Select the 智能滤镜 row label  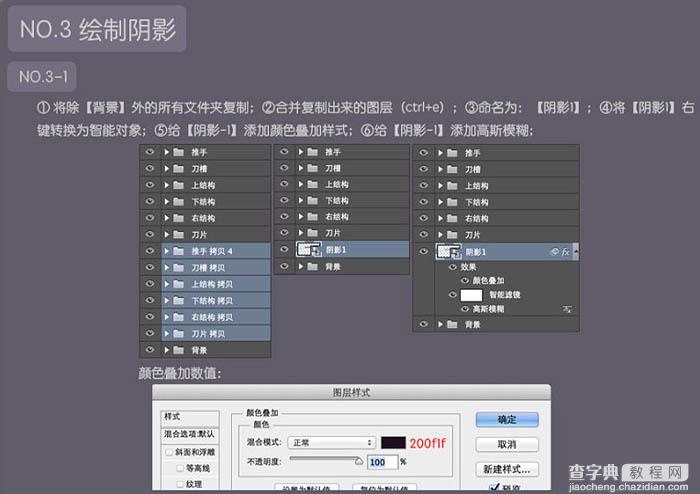(x=504, y=295)
